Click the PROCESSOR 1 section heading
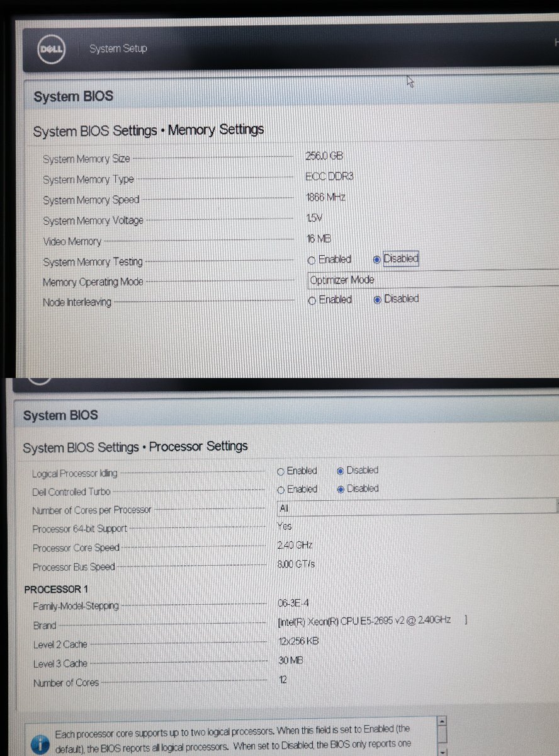Image resolution: width=559 pixels, height=756 pixels. pos(56,590)
